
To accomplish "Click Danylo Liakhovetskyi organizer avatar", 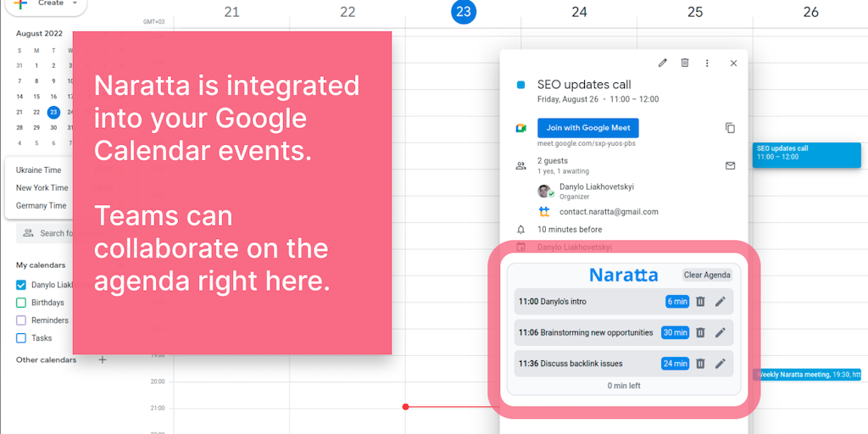I will point(545,192).
